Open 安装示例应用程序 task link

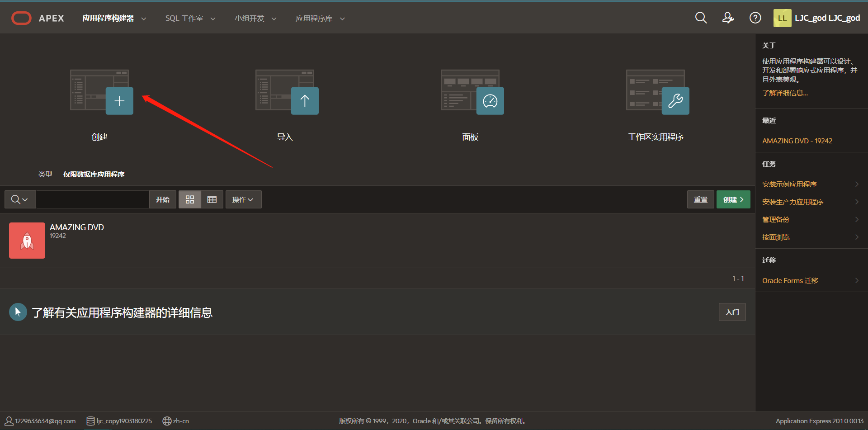tap(789, 184)
